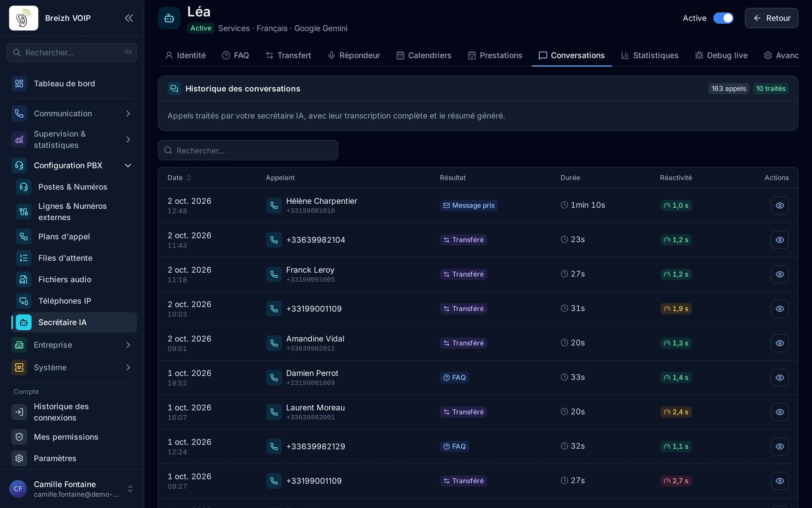Focus the sidebar Rechercher field
The image size is (812, 508).
click(72, 52)
